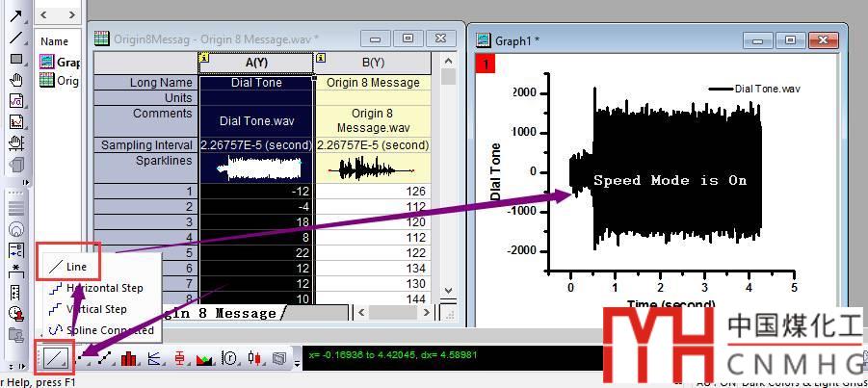Click the Column/Bar plot icon

(130, 358)
